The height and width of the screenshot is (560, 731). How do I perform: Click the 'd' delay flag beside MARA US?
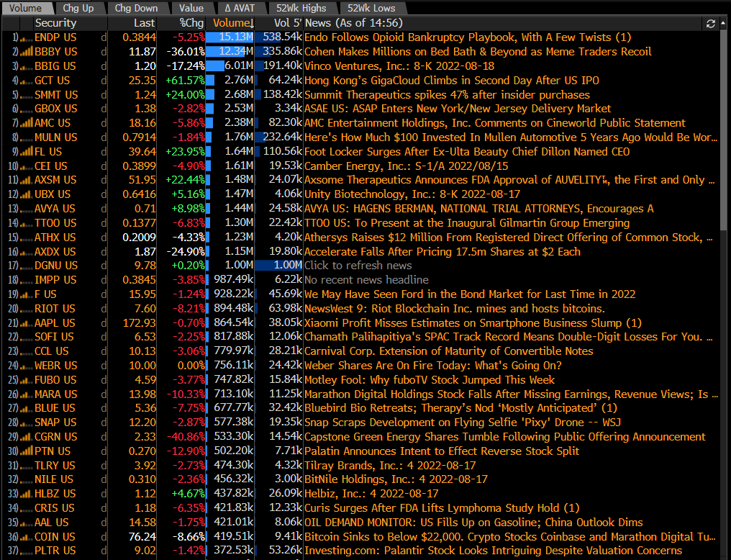pyautogui.click(x=104, y=394)
